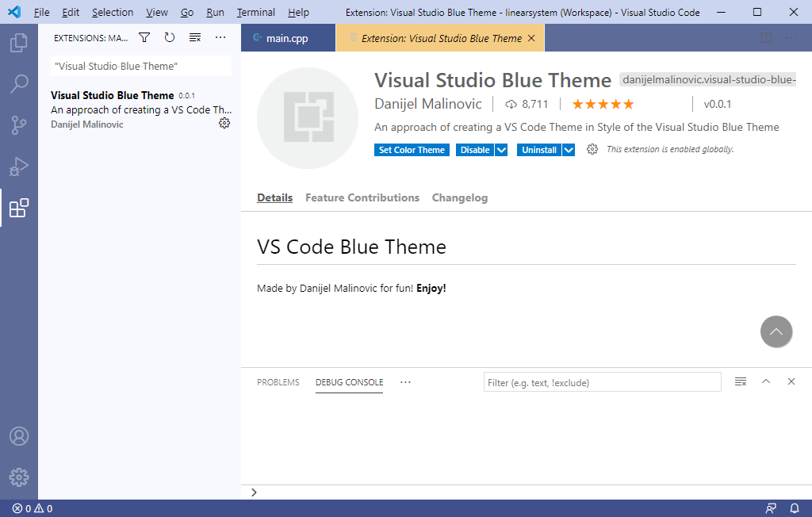
Task: Click the VS Code logo icon
Action: click(14, 12)
